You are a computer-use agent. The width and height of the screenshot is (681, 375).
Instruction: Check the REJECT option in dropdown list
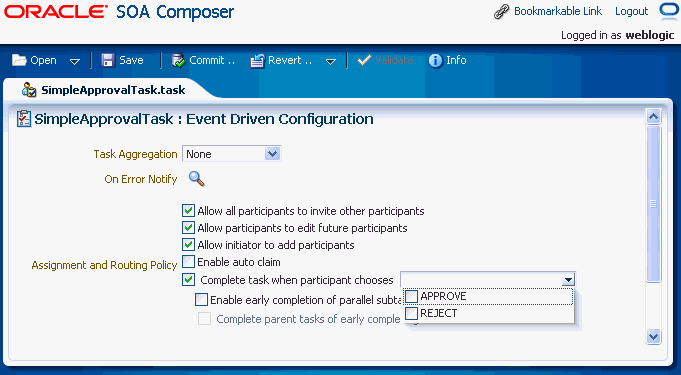tap(411, 313)
